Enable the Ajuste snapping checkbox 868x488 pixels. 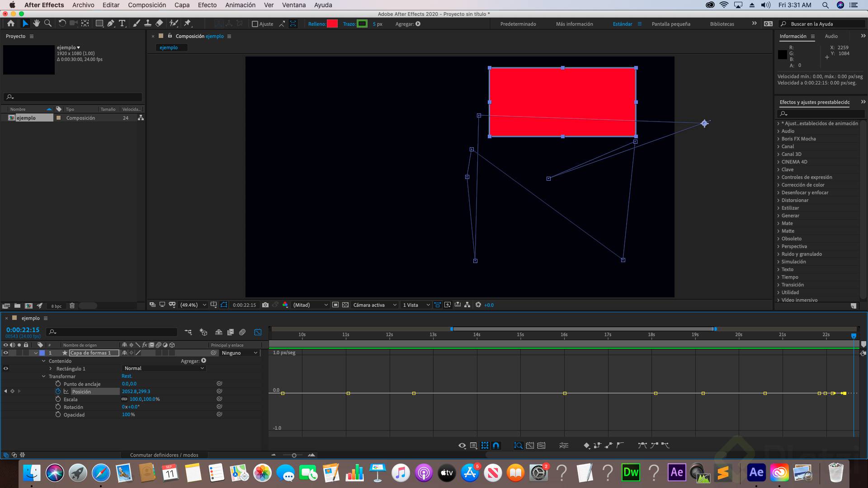[255, 24]
